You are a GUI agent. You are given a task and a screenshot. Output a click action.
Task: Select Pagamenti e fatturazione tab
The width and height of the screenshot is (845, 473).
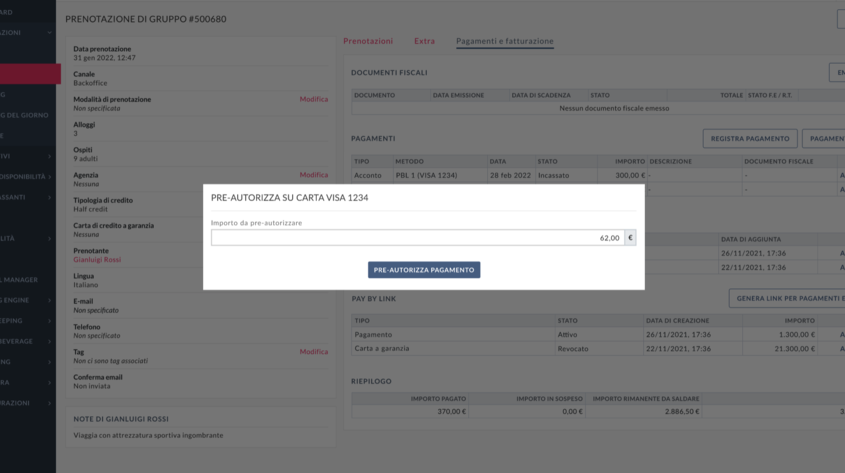504,41
